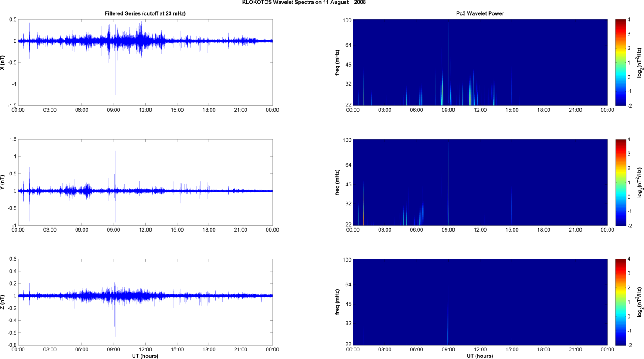Viewport: 644px width, 359px height.
Task: Click the top wavelet power spectrogram
Action: 480,62
